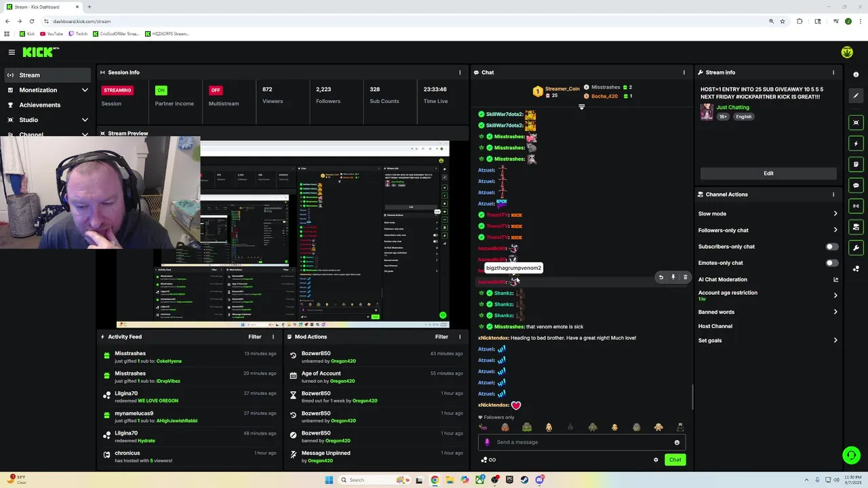Toggle Partner Income ON badge

coord(161,90)
